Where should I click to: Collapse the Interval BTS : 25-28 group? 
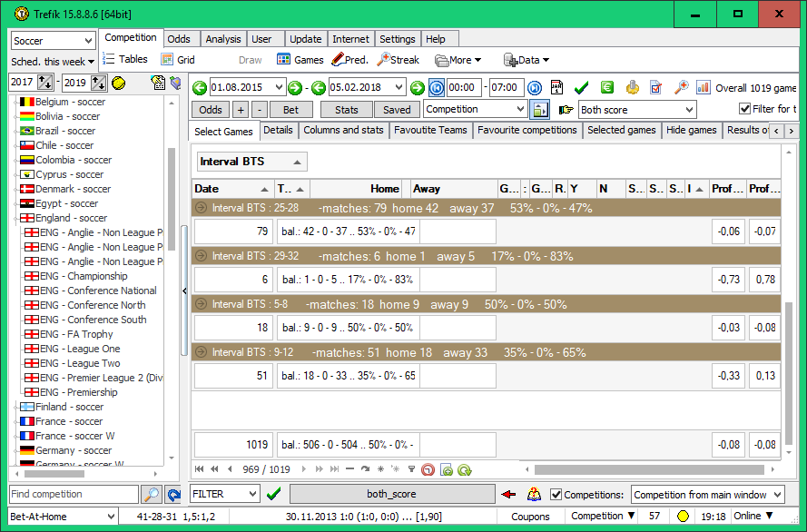click(x=202, y=208)
